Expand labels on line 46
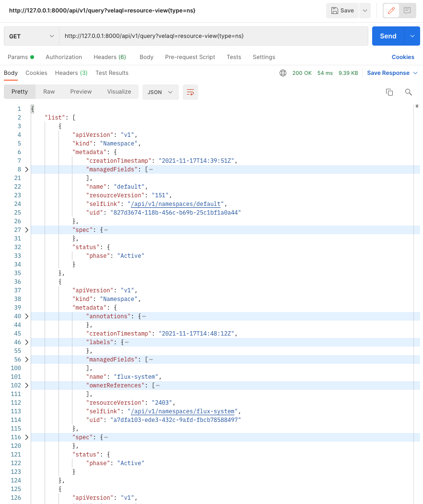Screen dimensions: 423x504 [27, 342]
